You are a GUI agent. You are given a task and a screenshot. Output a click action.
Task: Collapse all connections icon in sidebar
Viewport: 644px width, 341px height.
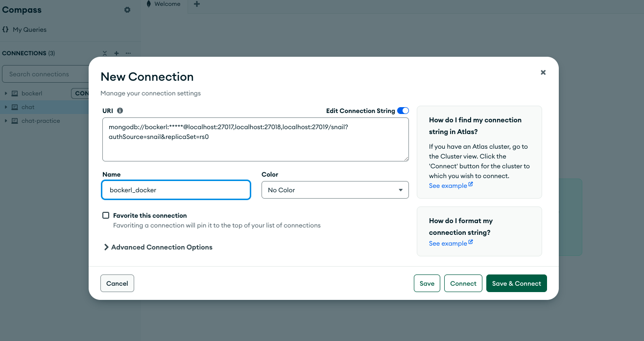click(105, 53)
